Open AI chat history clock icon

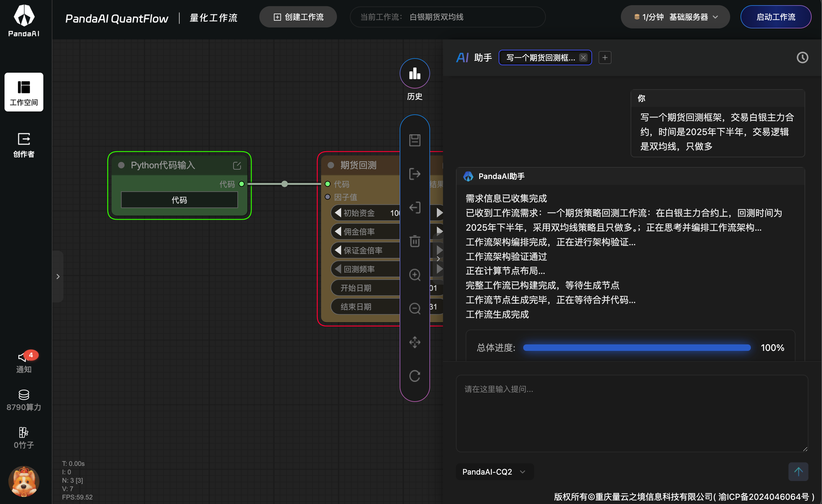click(802, 58)
